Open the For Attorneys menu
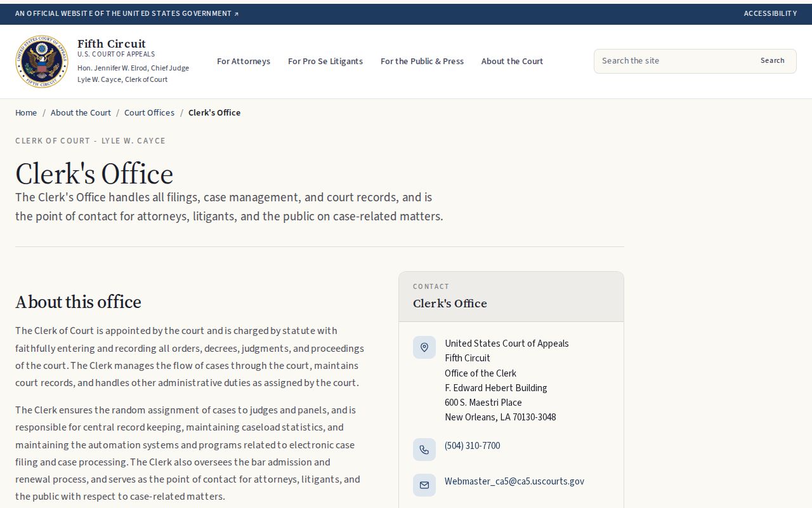 tap(244, 62)
